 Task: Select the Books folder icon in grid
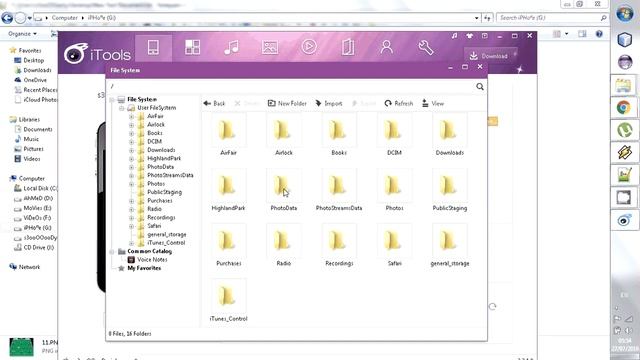[339, 131]
